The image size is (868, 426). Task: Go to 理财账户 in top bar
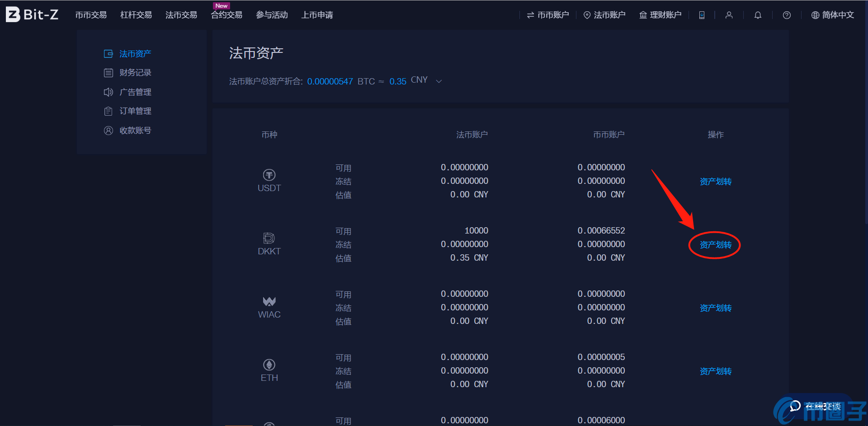[660, 15]
